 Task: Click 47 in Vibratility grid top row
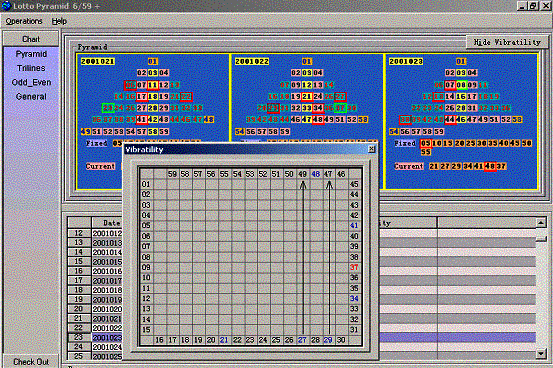[x=328, y=174]
